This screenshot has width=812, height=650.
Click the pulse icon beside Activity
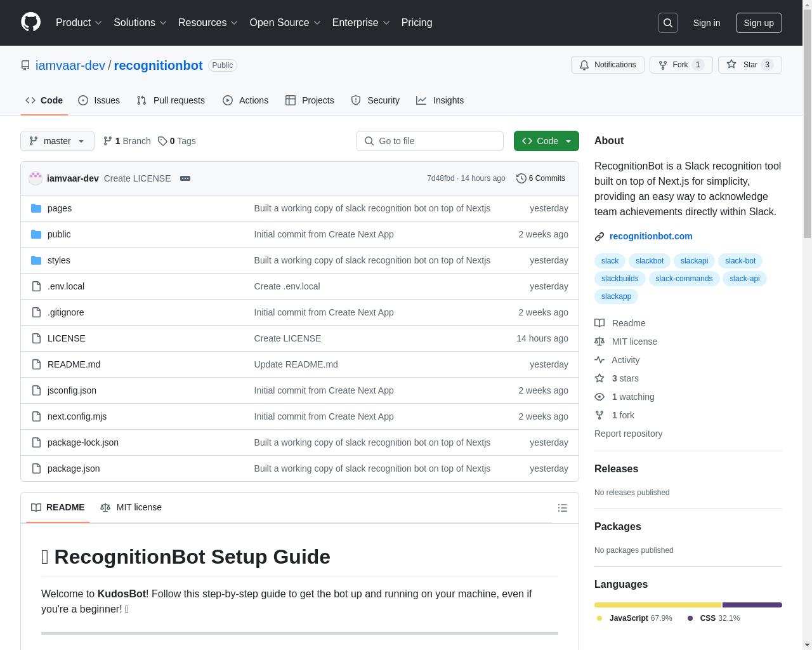click(599, 360)
